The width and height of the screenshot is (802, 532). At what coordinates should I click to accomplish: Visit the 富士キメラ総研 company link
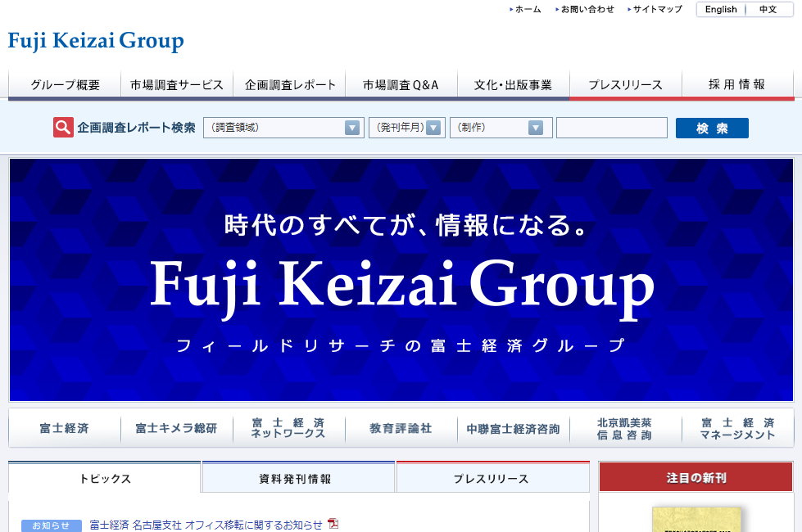coord(176,428)
